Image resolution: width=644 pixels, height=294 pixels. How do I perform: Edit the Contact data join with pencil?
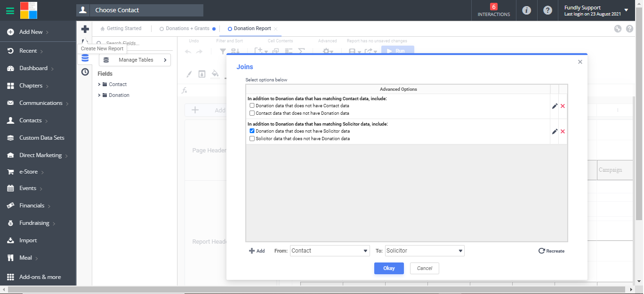(555, 106)
